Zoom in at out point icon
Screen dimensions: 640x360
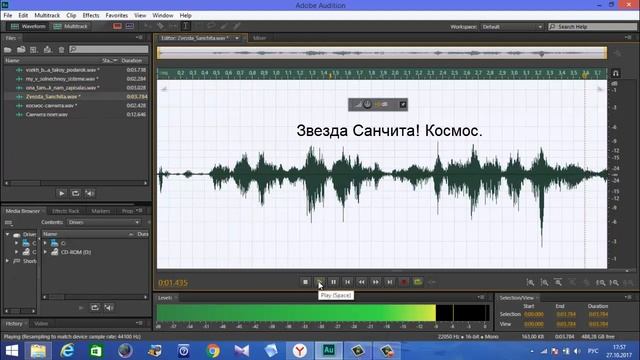click(x=614, y=282)
